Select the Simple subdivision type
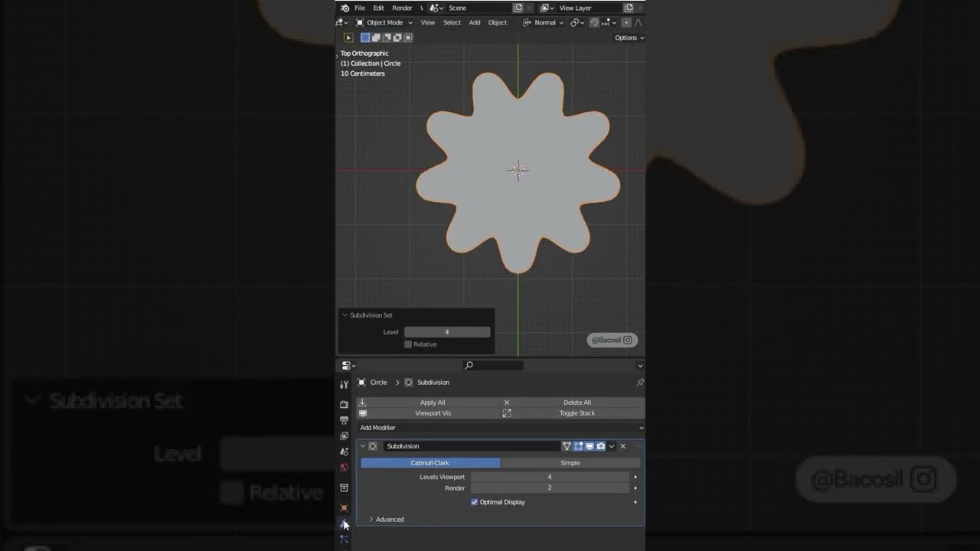The image size is (980, 551). point(570,463)
